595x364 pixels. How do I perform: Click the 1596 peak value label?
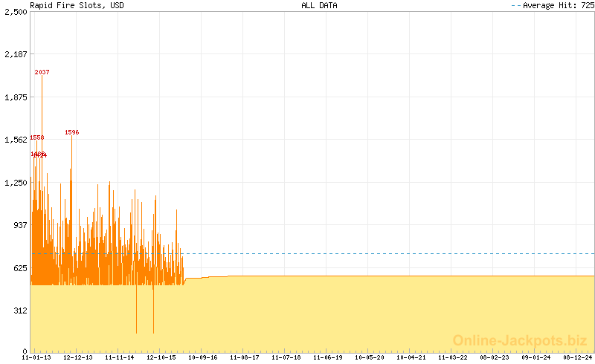coord(71,132)
